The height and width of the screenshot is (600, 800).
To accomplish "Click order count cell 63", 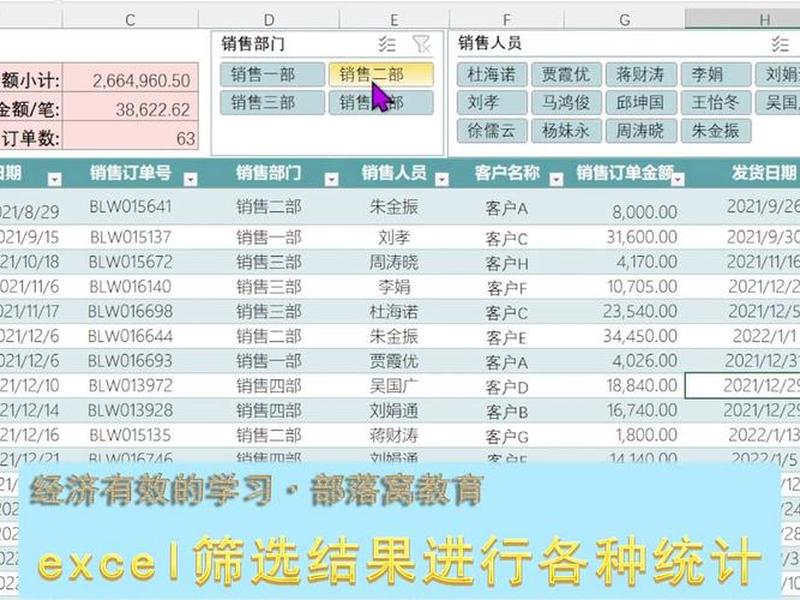I will (x=130, y=135).
